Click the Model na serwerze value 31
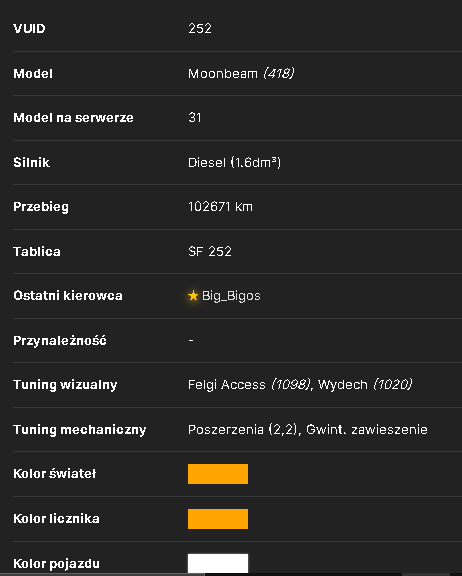The height and width of the screenshot is (576, 462). click(x=195, y=118)
